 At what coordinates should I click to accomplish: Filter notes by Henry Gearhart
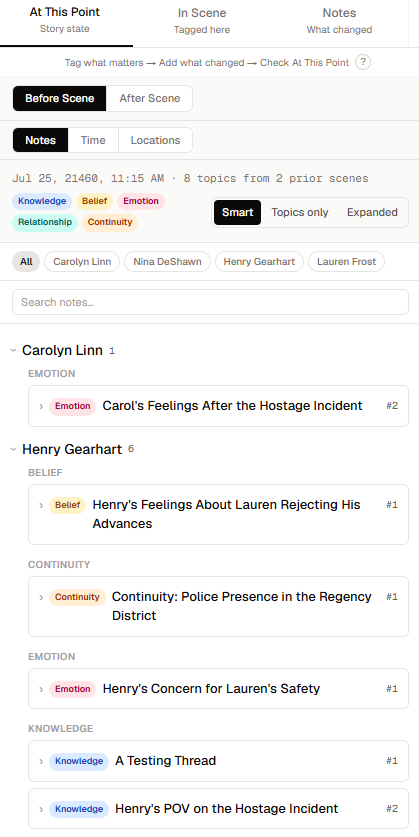[x=259, y=262]
